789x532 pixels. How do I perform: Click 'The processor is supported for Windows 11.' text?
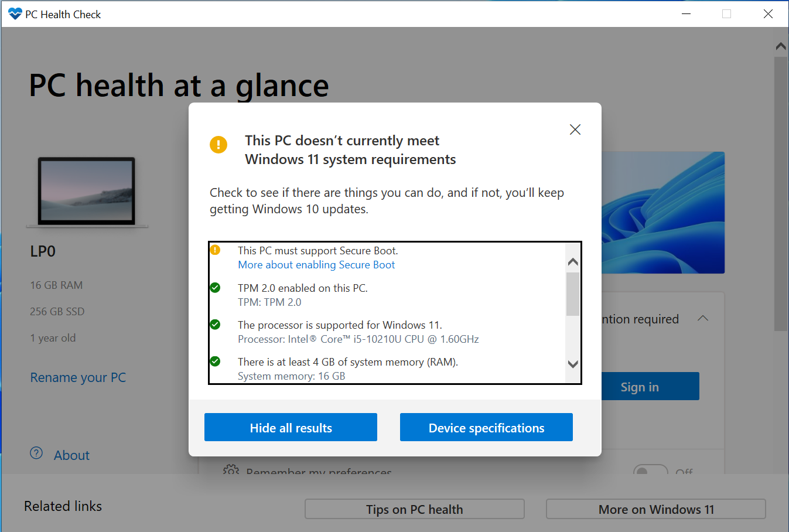(340, 325)
